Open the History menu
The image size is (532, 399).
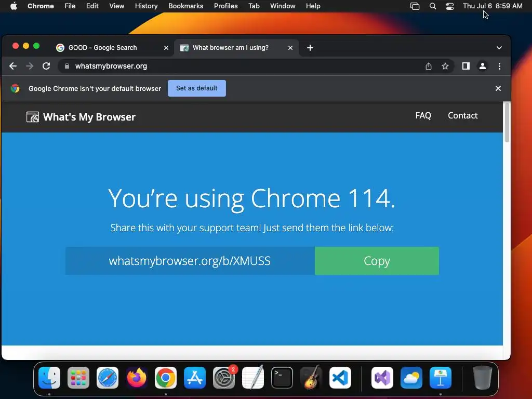(x=146, y=6)
